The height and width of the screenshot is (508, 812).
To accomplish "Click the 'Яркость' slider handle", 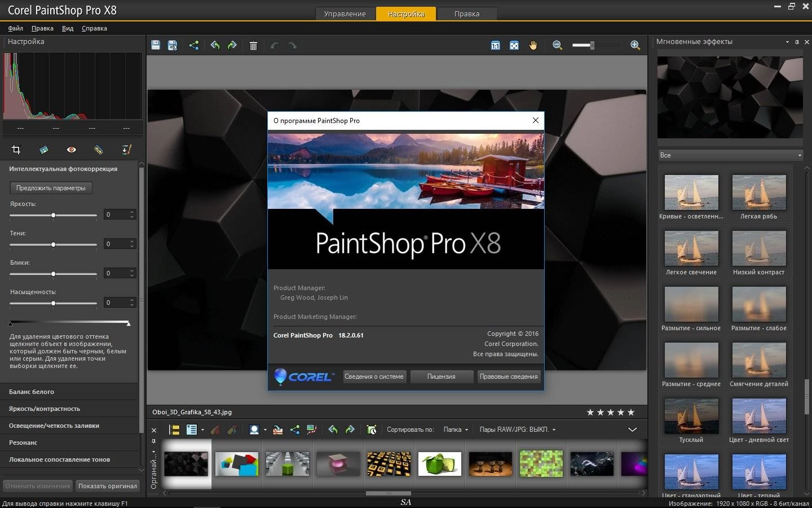I will 53,215.
